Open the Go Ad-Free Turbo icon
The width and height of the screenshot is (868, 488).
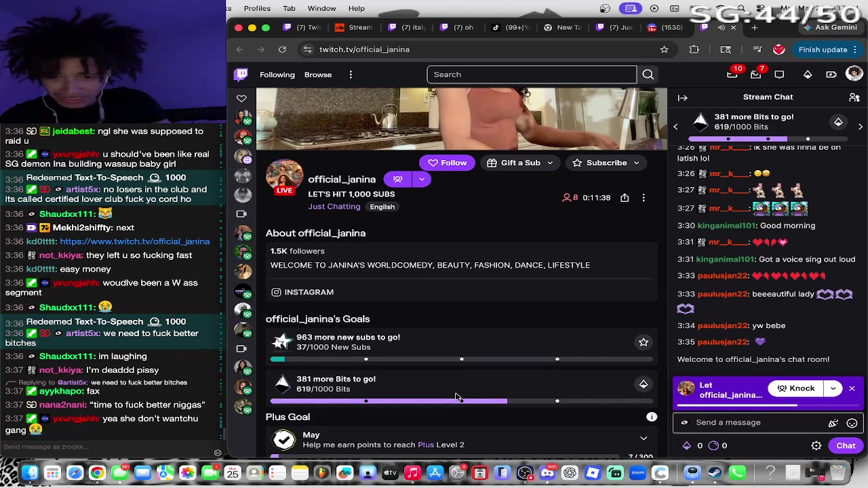[831, 75]
